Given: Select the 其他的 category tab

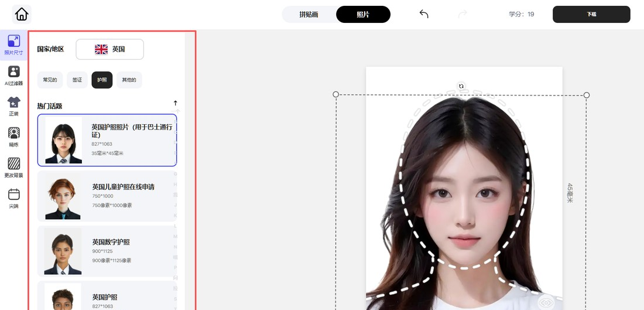Looking at the screenshot, I should (x=129, y=80).
